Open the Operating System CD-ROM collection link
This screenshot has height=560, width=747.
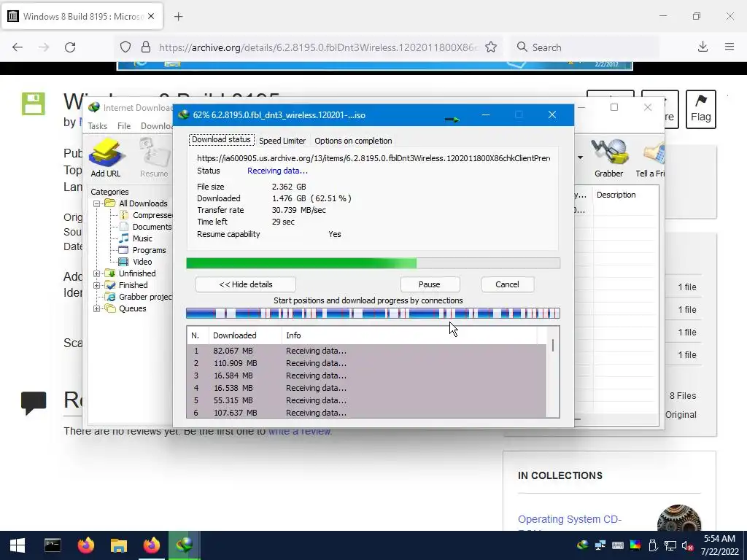tap(570, 519)
